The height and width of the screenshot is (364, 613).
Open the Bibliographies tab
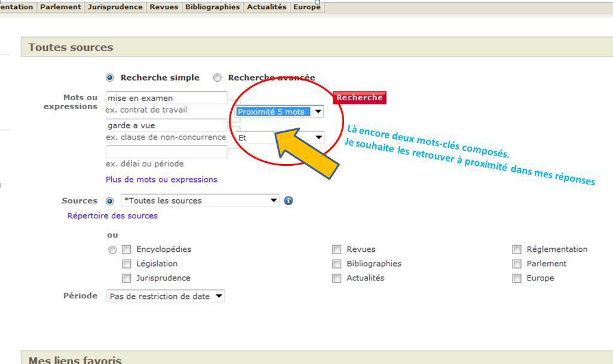point(212,7)
